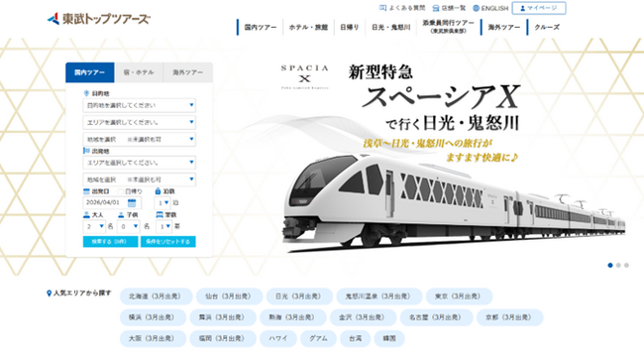
Task: Open 添乗員同行ツアー navigation item
Action: pyautogui.click(x=448, y=27)
